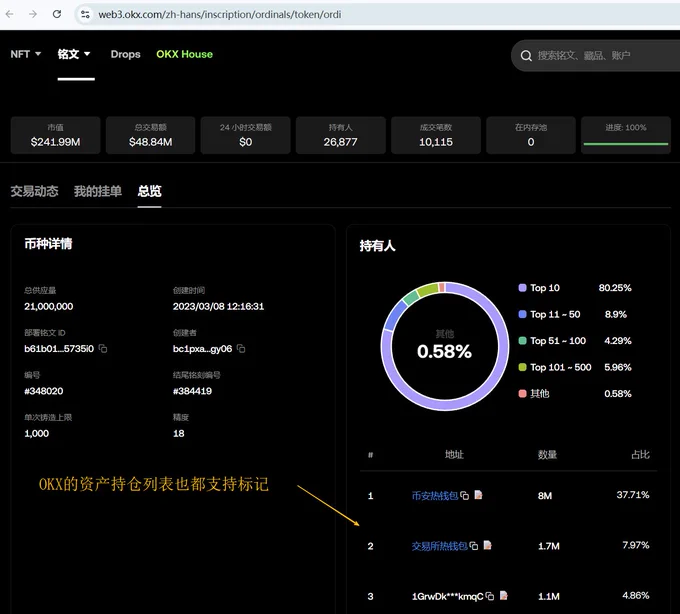Screen dimensions: 680x614
Task: Copy the deploy inscription ID b61b01...5735i0
Action: (103, 349)
